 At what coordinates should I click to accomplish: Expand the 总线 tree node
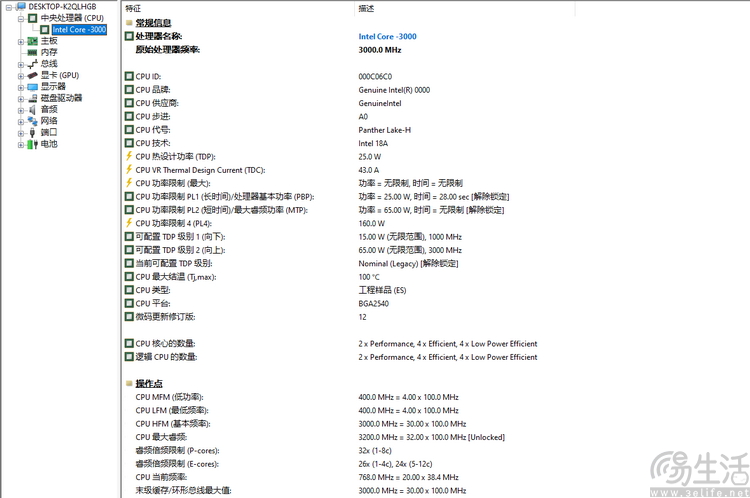tap(21, 65)
